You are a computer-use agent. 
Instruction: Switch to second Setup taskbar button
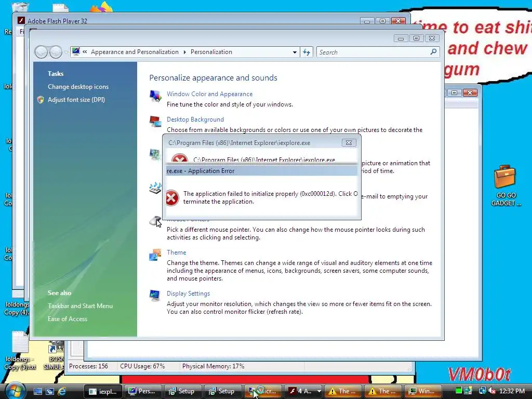[222, 391]
